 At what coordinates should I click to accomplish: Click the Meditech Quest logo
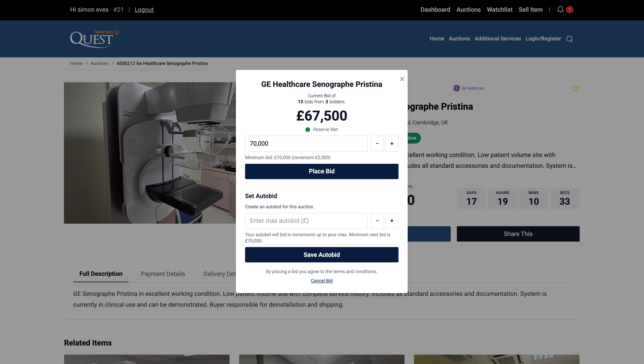tap(94, 39)
